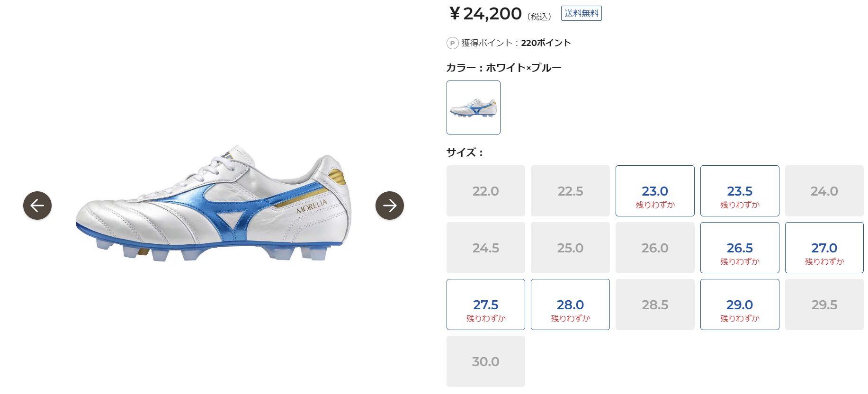Select shoe size 23.5

click(x=739, y=190)
